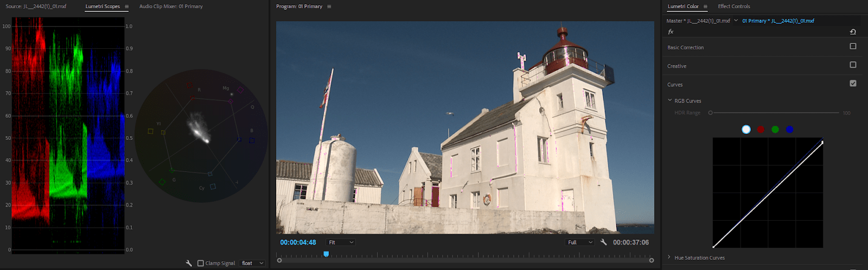Open the Master clip chevron dropdown
Viewport: 868px width, 270px height.
click(x=736, y=21)
